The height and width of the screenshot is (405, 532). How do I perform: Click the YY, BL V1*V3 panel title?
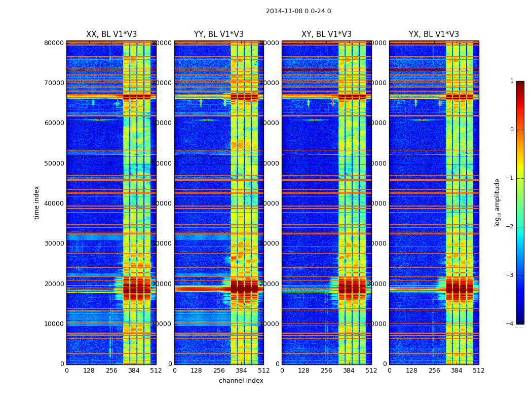219,34
